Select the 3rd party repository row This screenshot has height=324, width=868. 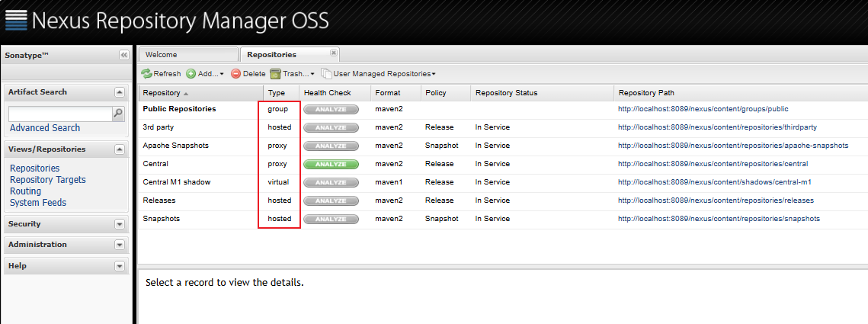coord(503,128)
